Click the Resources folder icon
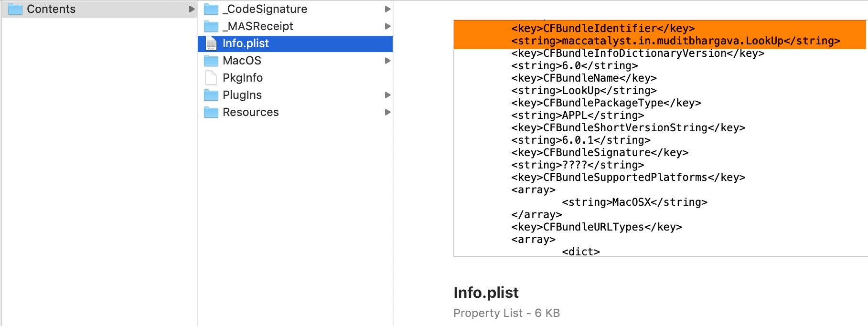Image resolution: width=868 pixels, height=326 pixels. pos(211,112)
